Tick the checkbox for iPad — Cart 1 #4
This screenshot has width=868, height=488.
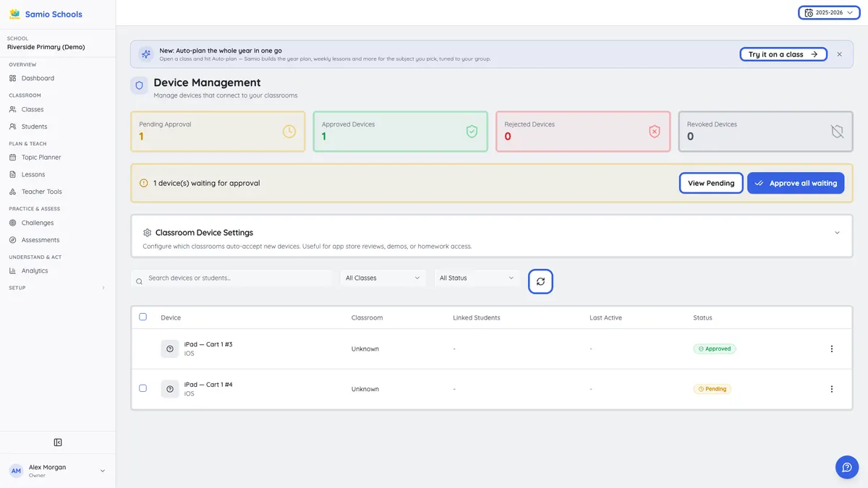(x=142, y=388)
